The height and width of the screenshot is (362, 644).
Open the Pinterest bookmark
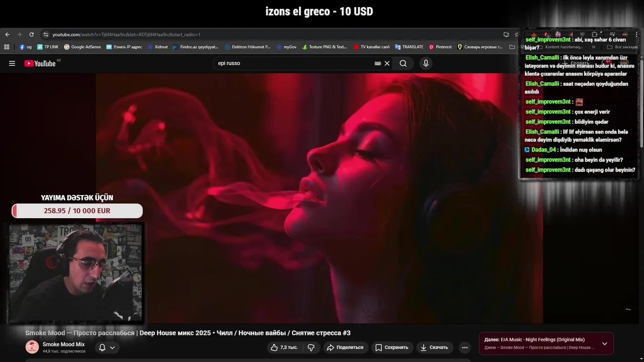[440, 47]
